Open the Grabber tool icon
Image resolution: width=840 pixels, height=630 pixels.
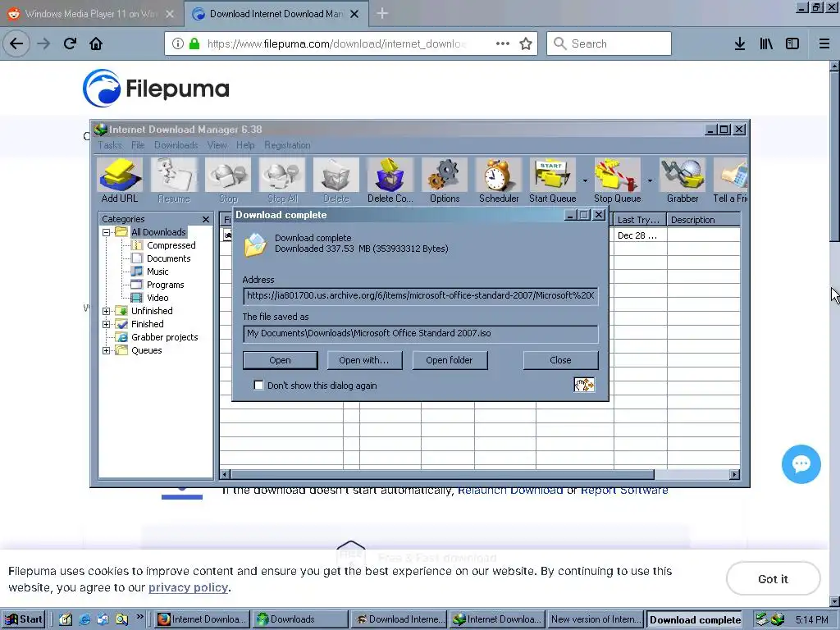pos(682,180)
